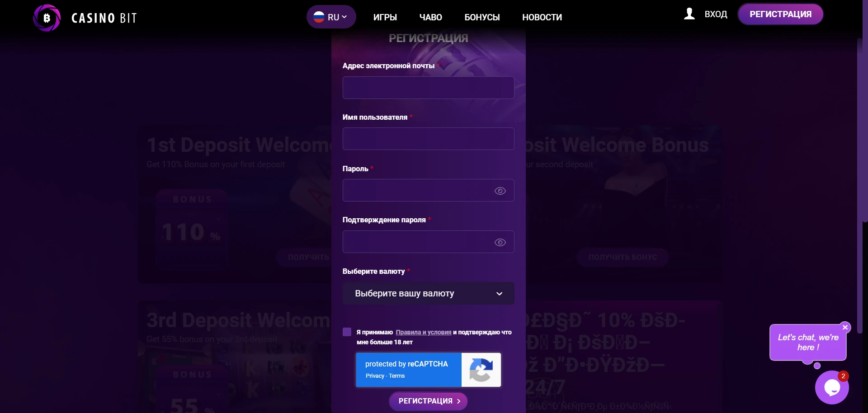Screen dimensions: 868x413
Task: Click the РЕГИСТРАЦИЯ form title text
Action: click(x=429, y=38)
